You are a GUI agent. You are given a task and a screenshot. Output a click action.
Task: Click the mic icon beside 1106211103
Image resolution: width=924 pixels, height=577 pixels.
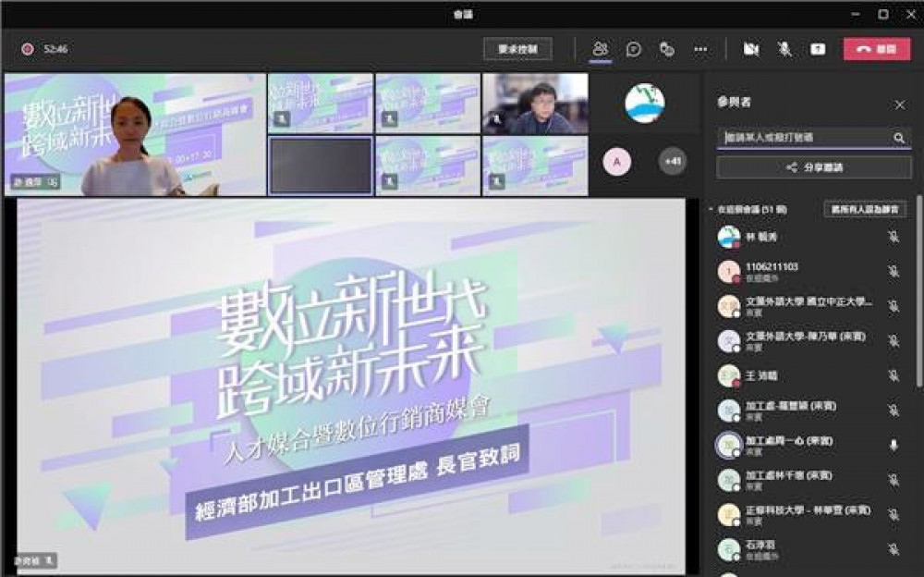pos(894,271)
